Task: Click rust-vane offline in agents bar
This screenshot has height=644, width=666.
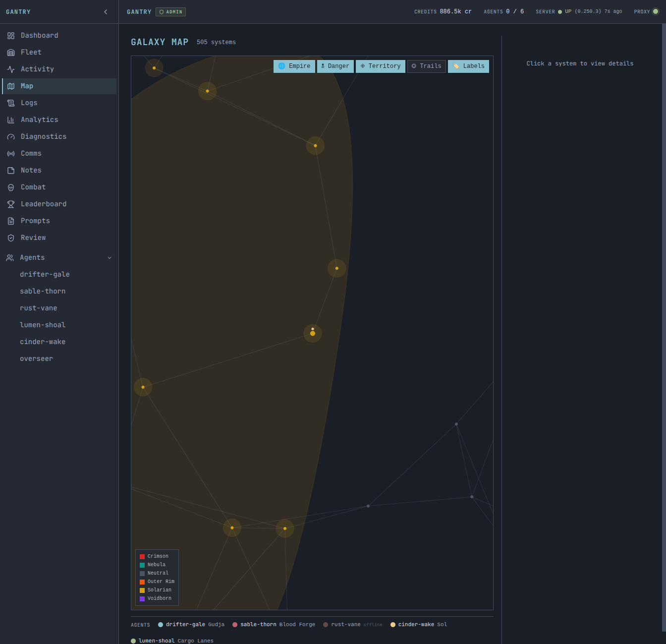Action: (x=353, y=625)
